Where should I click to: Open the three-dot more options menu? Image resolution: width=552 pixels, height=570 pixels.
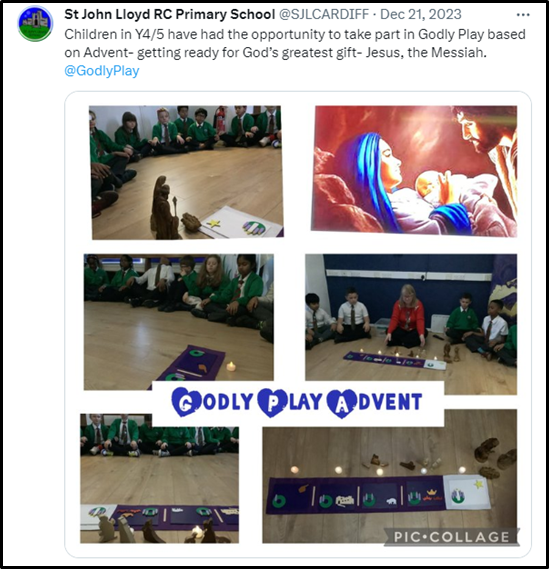click(x=523, y=15)
